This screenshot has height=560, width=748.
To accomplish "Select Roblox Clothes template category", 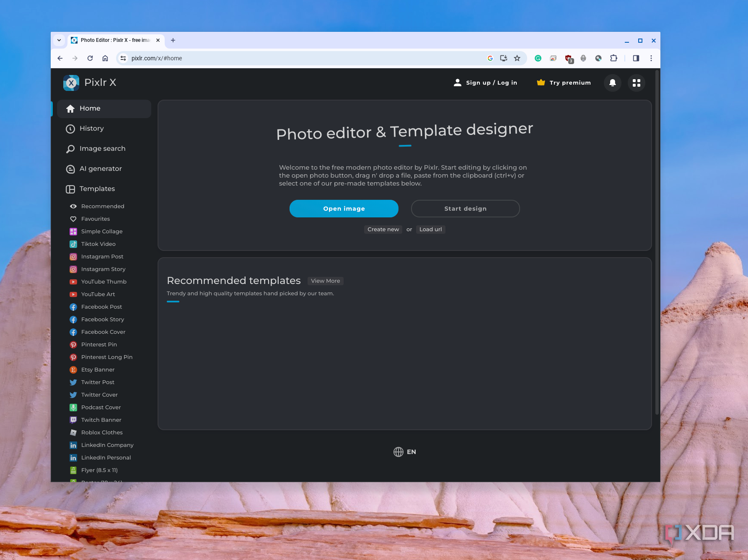I will point(96,433).
